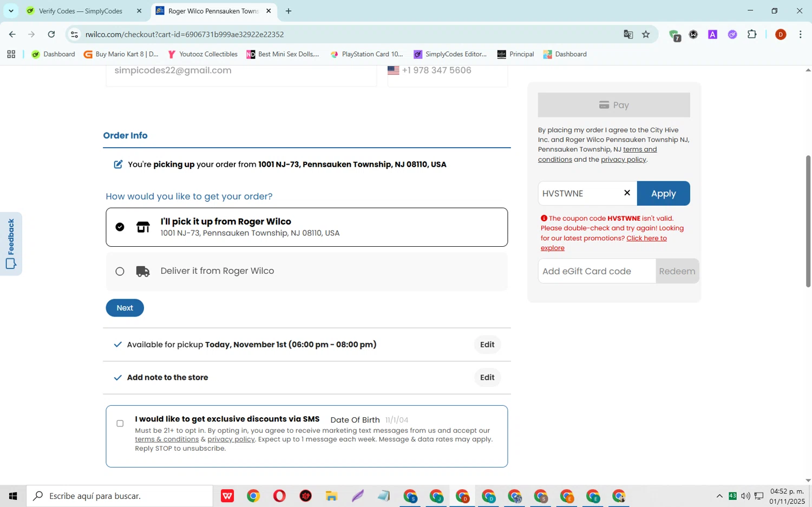Click the page vertical scrollbar thumb

click(x=808, y=221)
